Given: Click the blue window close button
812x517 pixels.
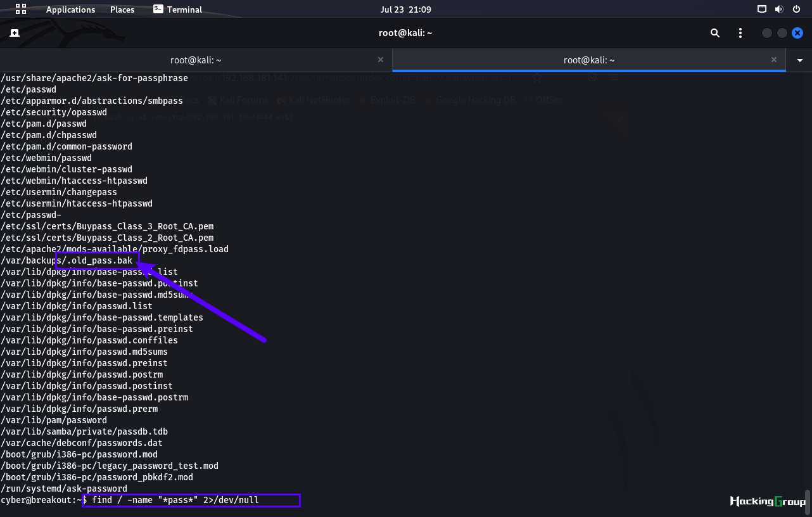Looking at the screenshot, I should click(x=798, y=33).
